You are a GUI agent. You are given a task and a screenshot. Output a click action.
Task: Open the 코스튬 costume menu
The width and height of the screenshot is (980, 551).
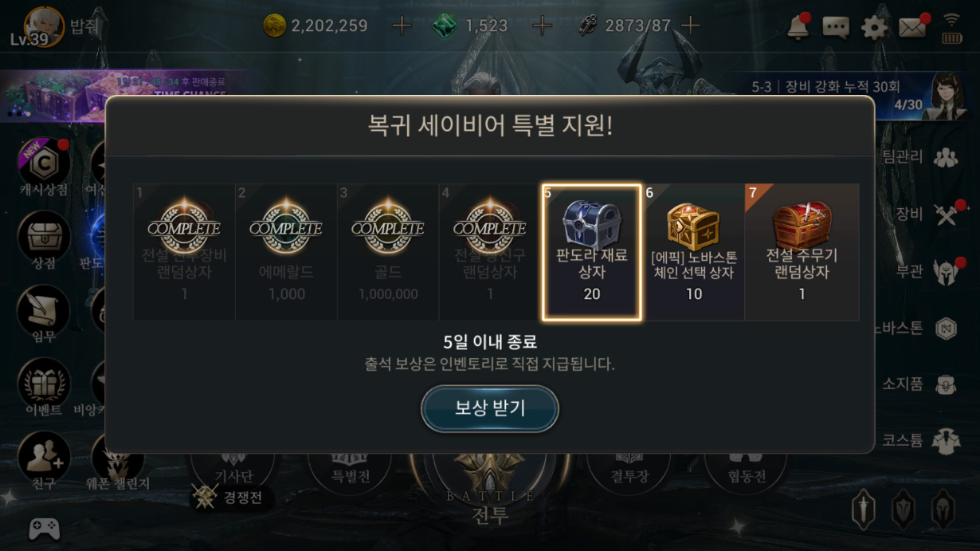click(x=919, y=440)
